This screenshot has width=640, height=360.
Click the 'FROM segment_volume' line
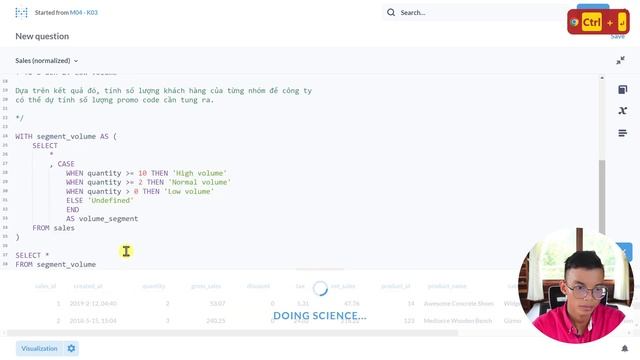56,264
